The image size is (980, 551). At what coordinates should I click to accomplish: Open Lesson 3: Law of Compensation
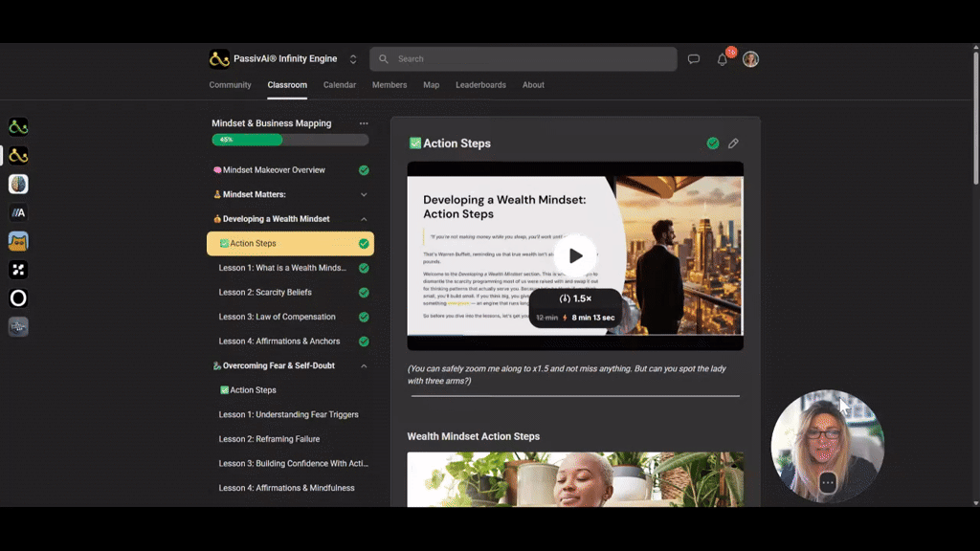click(277, 317)
